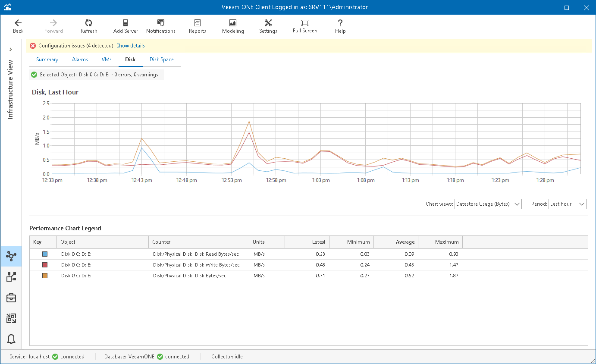Open Reports from the toolbar
This screenshot has height=364, width=596.
pyautogui.click(x=198, y=26)
